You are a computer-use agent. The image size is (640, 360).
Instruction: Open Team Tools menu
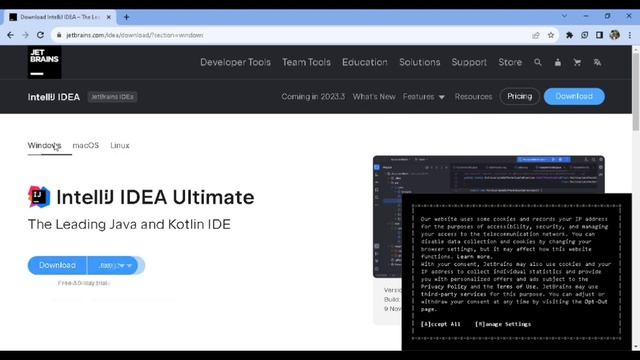pyautogui.click(x=307, y=62)
